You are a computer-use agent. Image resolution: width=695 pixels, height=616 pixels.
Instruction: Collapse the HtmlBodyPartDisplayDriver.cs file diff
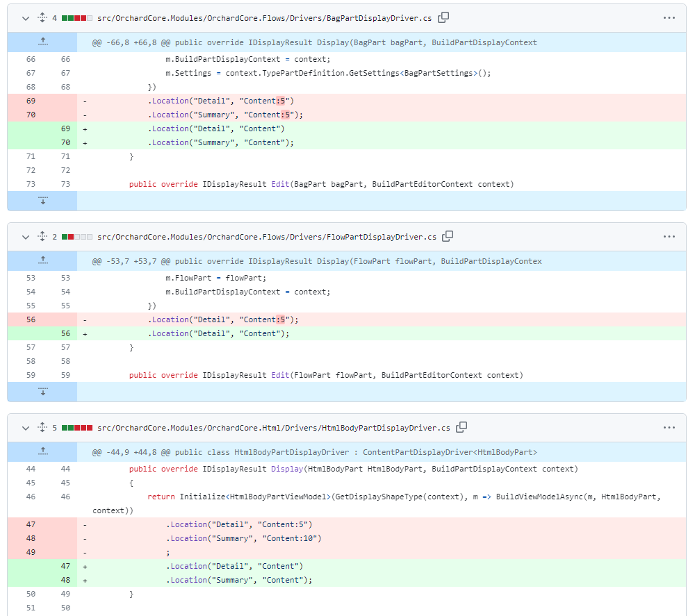click(x=26, y=428)
